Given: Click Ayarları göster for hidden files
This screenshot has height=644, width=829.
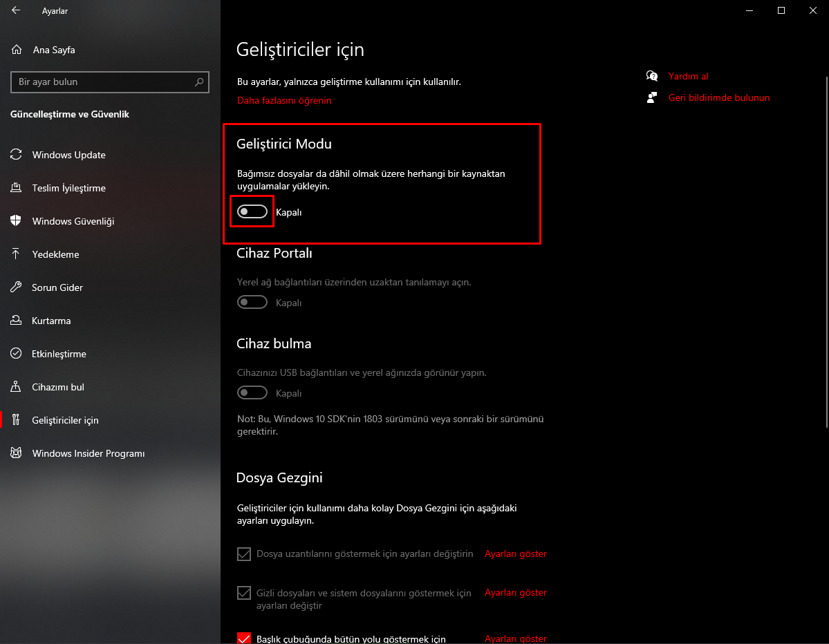Looking at the screenshot, I should click(x=516, y=592).
